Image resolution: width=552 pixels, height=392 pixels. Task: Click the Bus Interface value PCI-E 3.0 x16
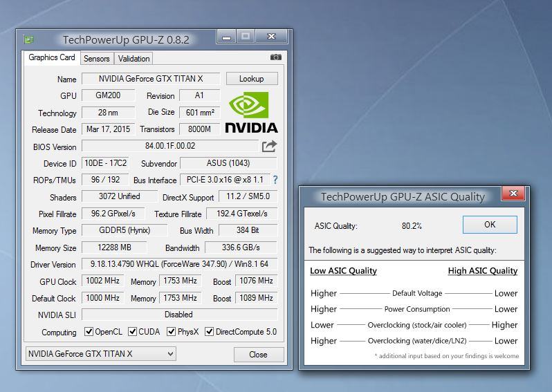point(225,180)
